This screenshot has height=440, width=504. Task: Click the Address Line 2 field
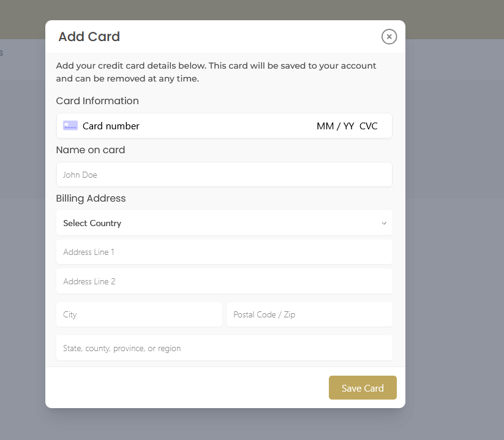click(x=224, y=281)
